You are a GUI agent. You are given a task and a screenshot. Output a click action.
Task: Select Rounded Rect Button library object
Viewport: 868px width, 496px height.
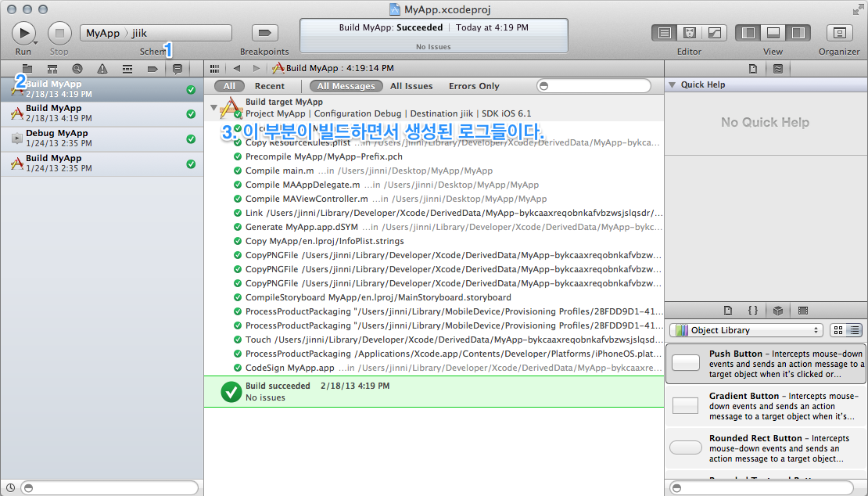tap(766, 447)
